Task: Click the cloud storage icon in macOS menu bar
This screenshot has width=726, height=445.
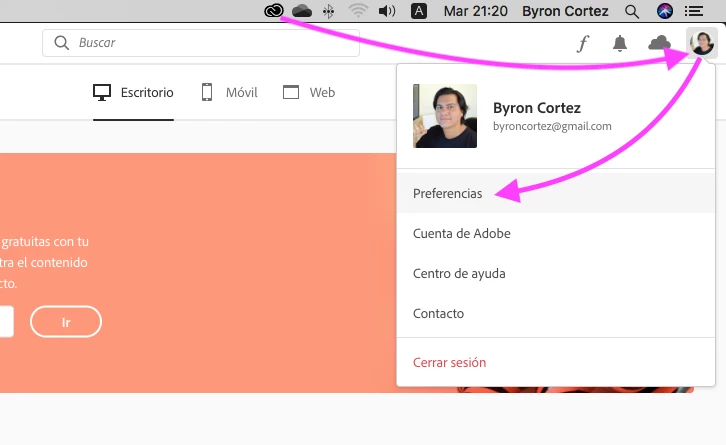Action: [302, 11]
